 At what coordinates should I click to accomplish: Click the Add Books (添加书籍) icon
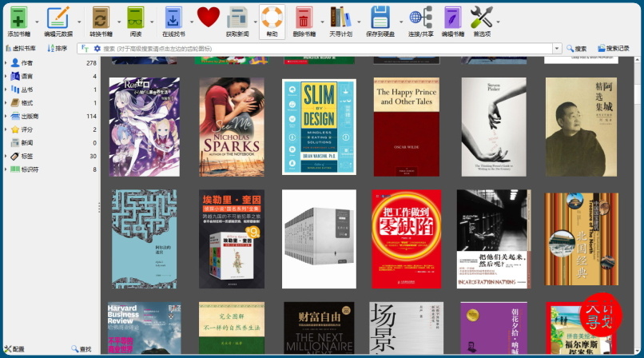[18, 18]
